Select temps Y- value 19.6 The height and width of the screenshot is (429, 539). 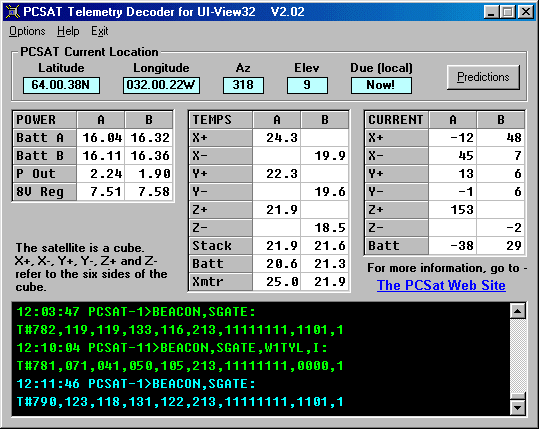tap(325, 191)
